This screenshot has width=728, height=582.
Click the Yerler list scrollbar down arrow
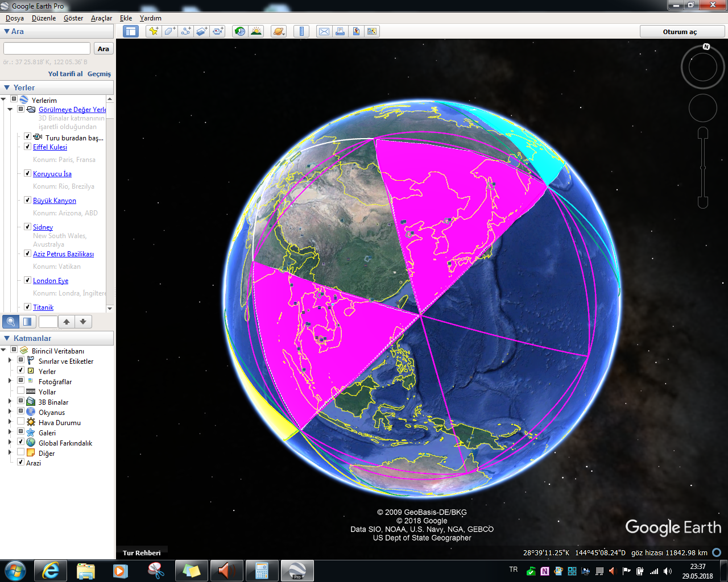coord(110,308)
